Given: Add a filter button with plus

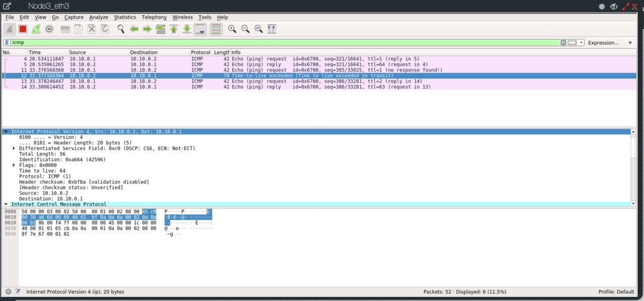Looking at the screenshot, I should pyautogui.click(x=630, y=43).
